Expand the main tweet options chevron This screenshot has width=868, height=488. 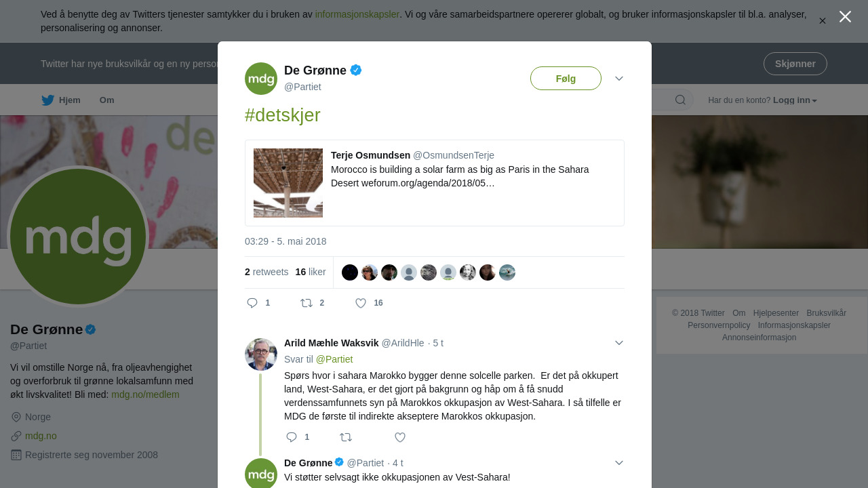click(x=619, y=79)
